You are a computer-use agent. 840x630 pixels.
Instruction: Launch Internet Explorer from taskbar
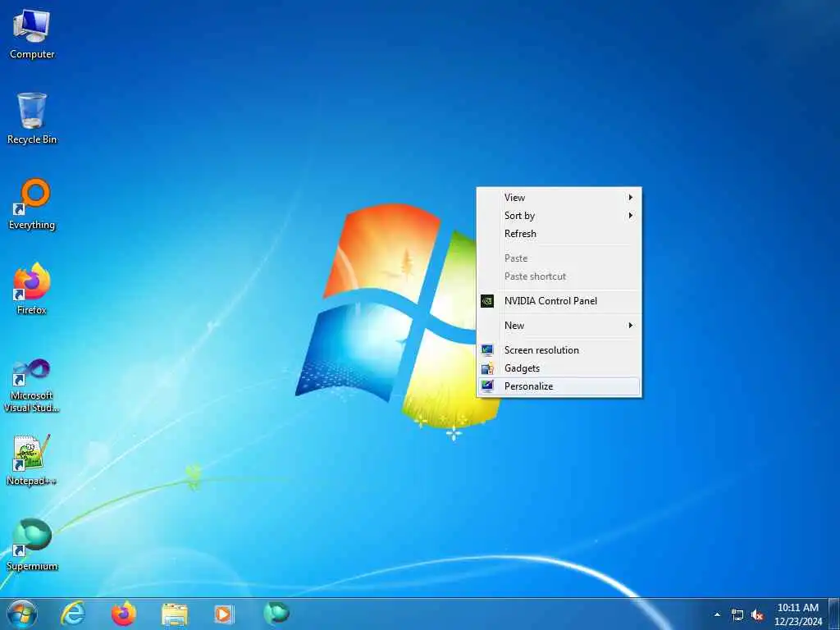point(72,614)
